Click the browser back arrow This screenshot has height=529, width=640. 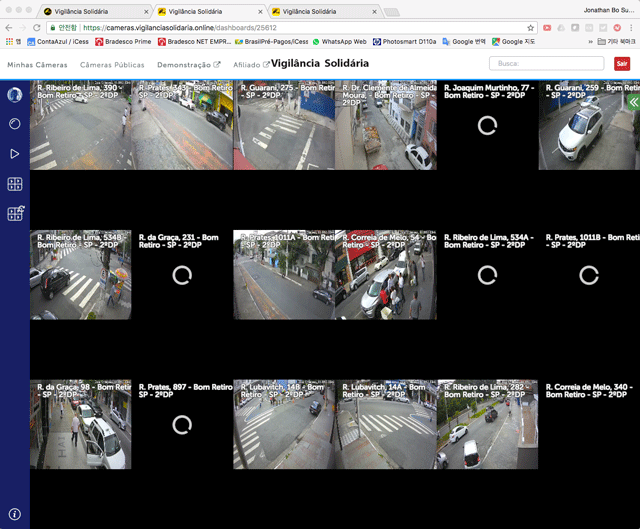click(x=9, y=28)
